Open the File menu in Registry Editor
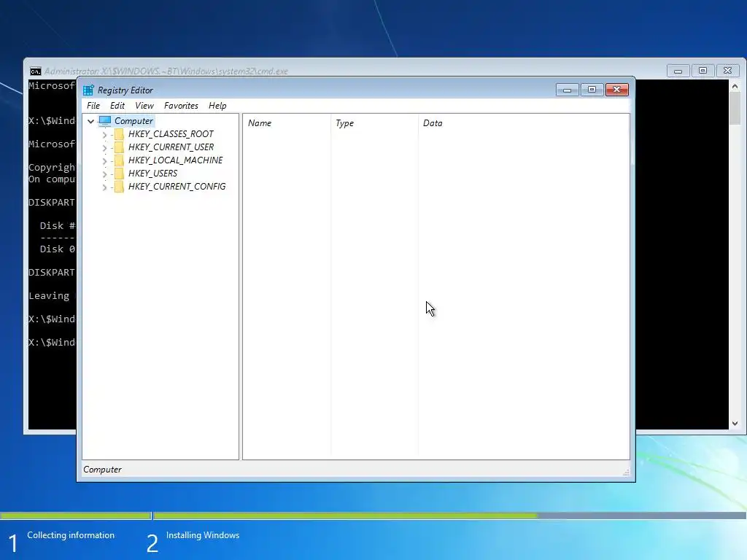Screen dimensions: 747x560 click(x=93, y=106)
